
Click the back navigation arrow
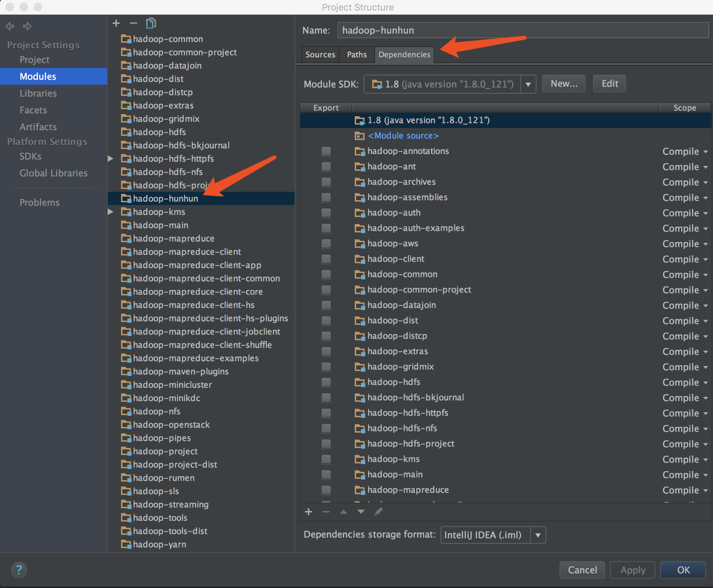10,26
